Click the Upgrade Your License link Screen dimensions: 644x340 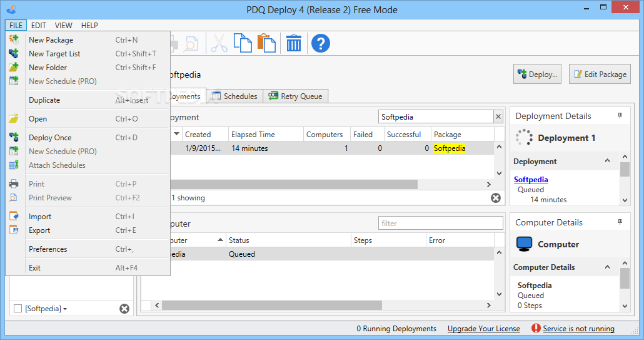click(x=483, y=329)
